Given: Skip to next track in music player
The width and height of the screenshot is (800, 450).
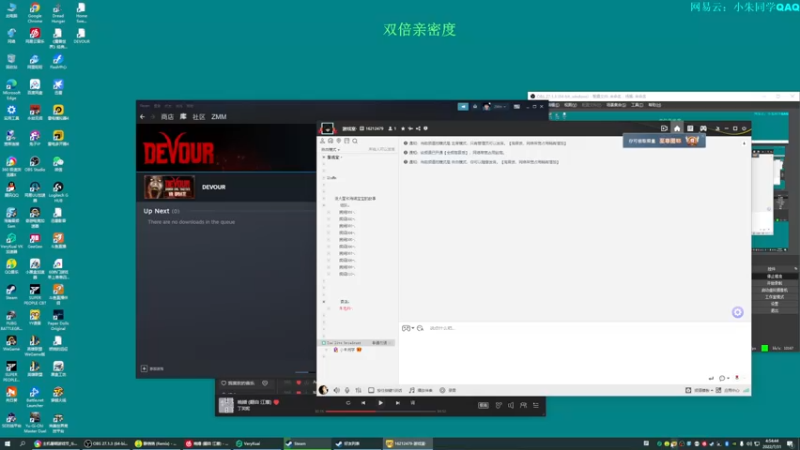Looking at the screenshot, I should point(397,403).
